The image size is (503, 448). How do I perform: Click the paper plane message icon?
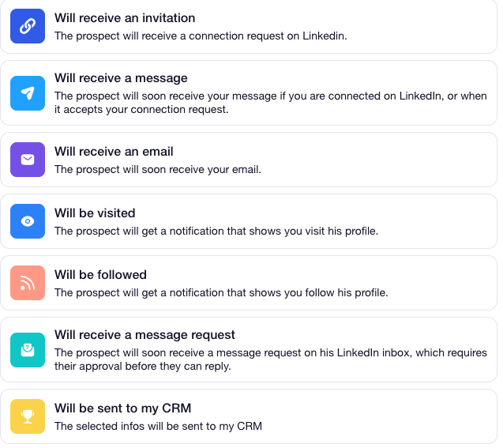pos(28,93)
